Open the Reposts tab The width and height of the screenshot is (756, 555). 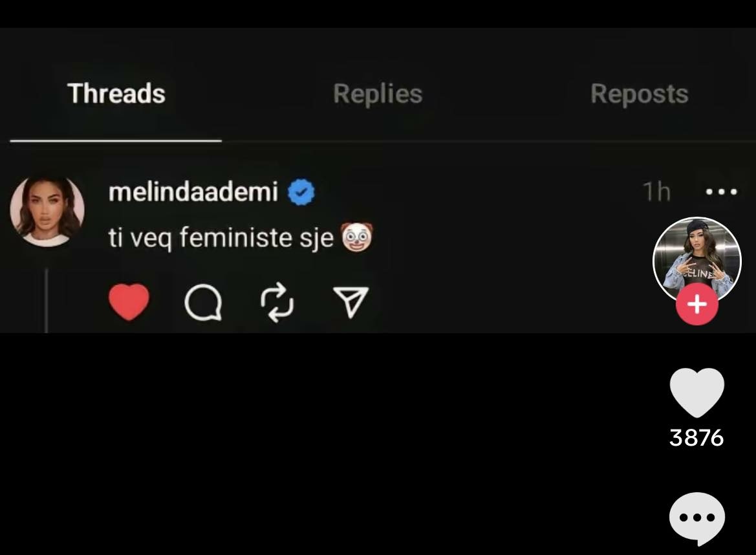pos(640,94)
